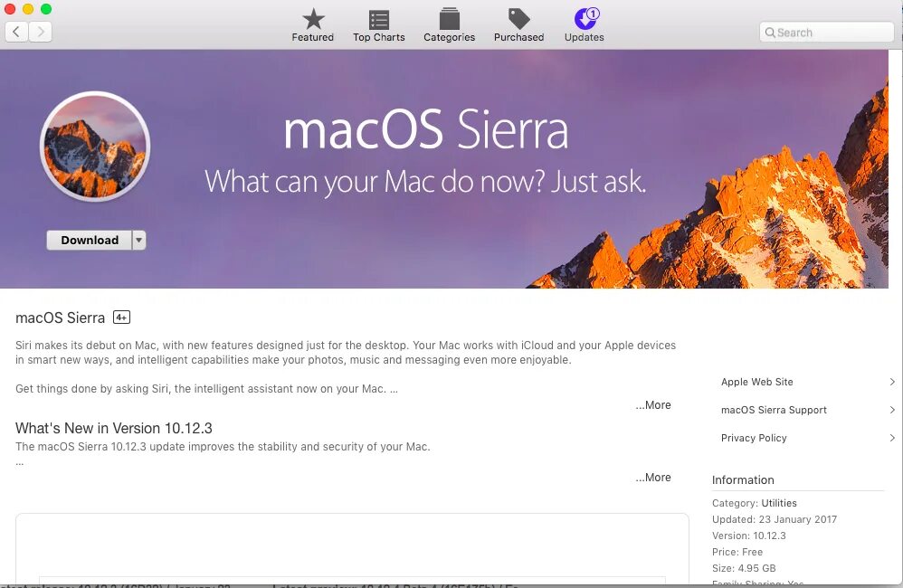
Task: Select the Featured tab label
Action: (313, 37)
